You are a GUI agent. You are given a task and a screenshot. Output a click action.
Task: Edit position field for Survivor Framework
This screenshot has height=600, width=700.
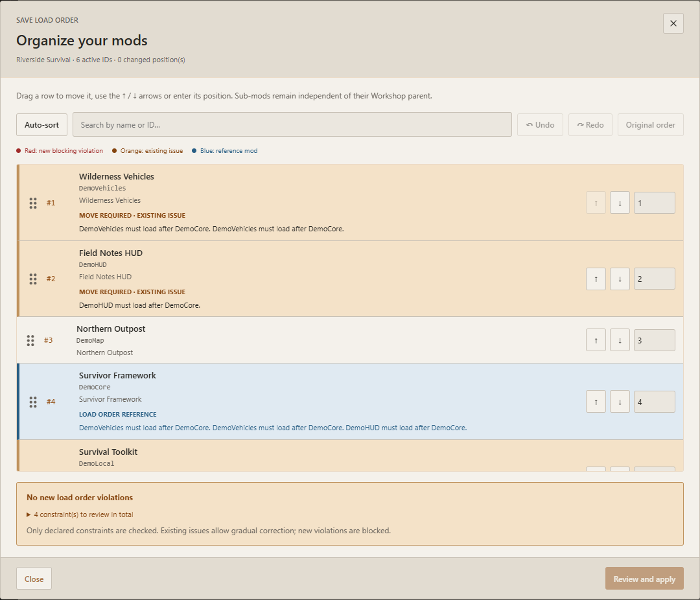[654, 402]
